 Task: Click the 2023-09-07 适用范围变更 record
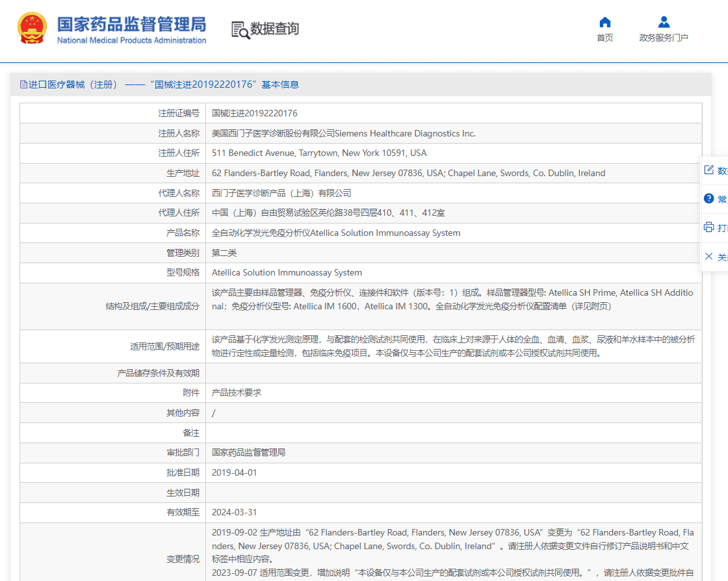point(452,573)
